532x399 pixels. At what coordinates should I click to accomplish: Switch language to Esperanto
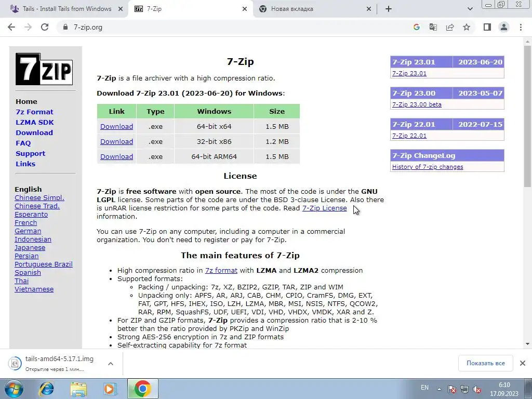(31, 215)
